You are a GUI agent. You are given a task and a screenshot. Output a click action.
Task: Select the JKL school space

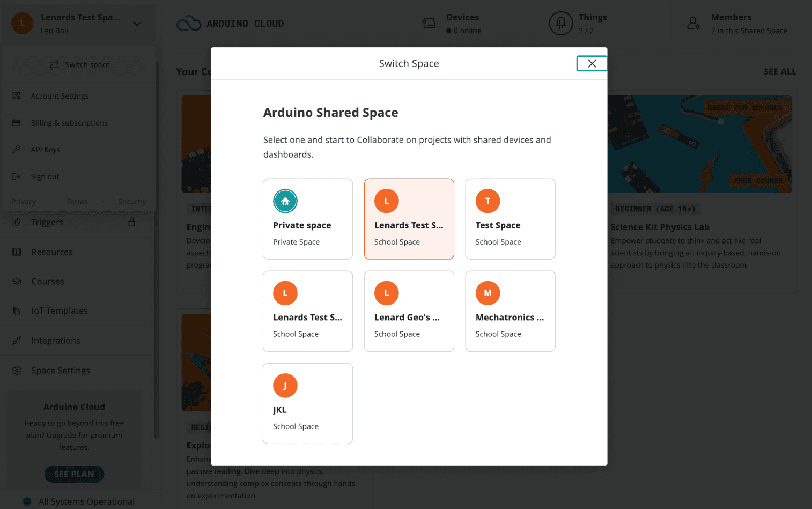coord(307,403)
